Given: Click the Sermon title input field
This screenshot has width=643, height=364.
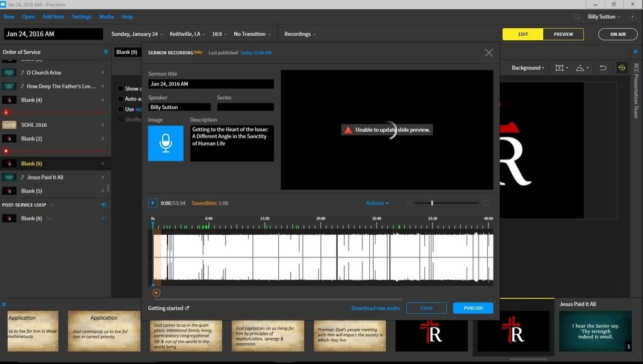Looking at the screenshot, I should [x=211, y=84].
